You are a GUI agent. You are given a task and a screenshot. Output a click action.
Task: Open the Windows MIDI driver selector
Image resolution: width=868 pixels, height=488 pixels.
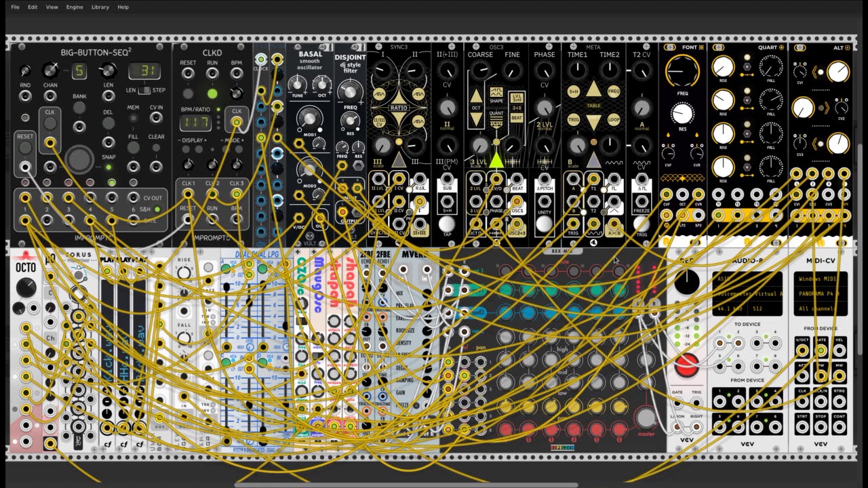pyautogui.click(x=820, y=279)
